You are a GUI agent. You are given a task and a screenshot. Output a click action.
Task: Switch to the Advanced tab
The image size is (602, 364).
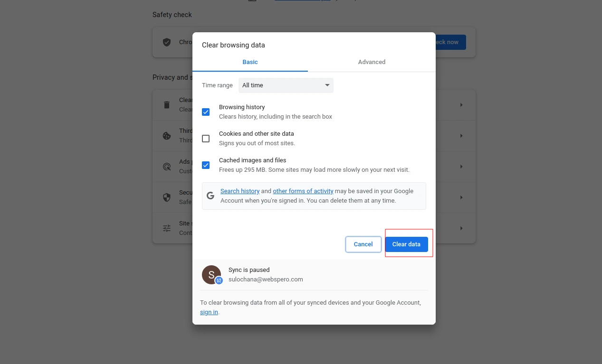(x=372, y=62)
